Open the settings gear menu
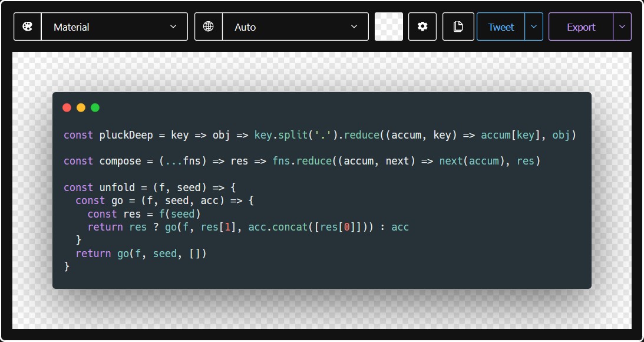Screen dimensions: 644x342 (x=422, y=27)
